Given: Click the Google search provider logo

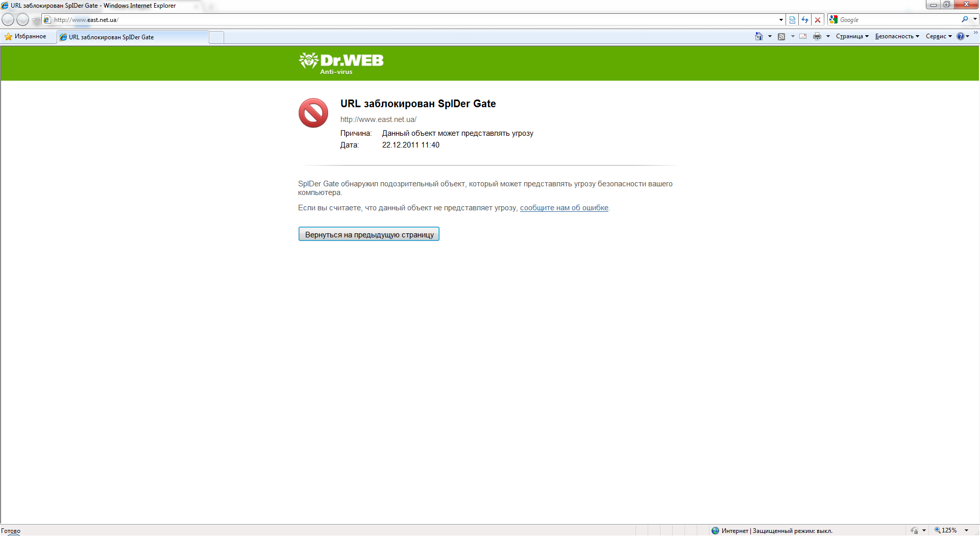Looking at the screenshot, I should 834,19.
